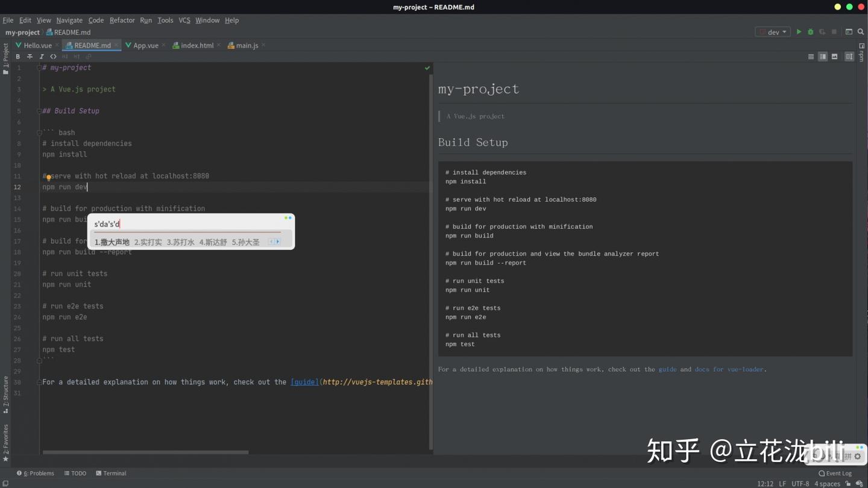
Task: Run the dev configuration with green play icon
Action: 799,31
